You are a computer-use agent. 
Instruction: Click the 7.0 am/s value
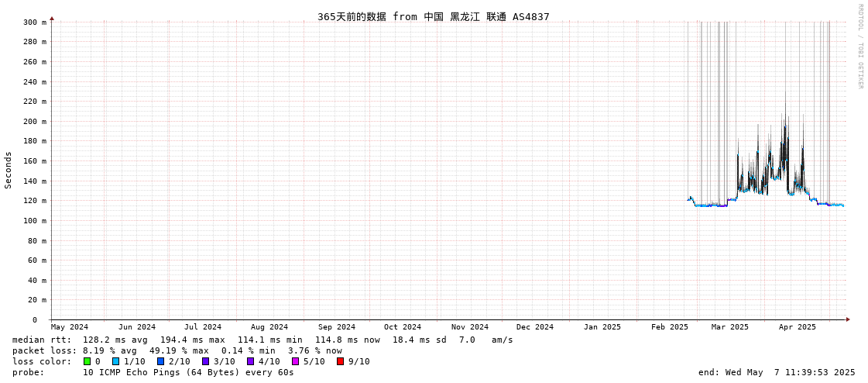[486, 340]
